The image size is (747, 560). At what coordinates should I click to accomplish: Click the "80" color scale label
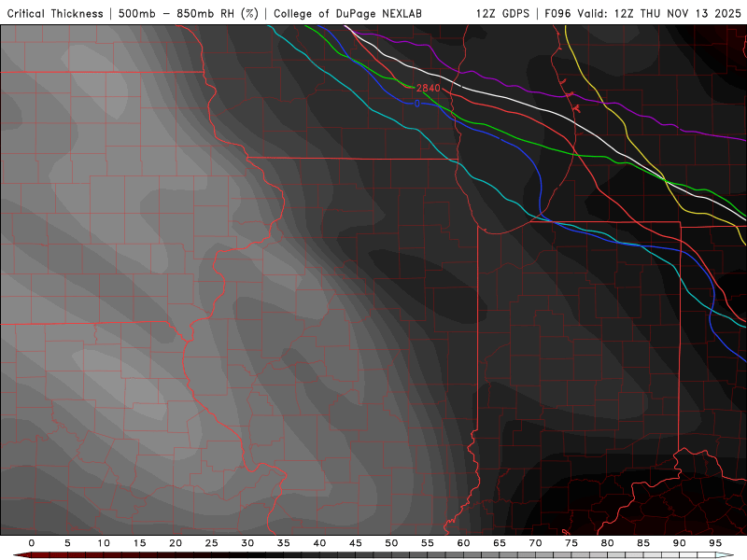[608, 543]
